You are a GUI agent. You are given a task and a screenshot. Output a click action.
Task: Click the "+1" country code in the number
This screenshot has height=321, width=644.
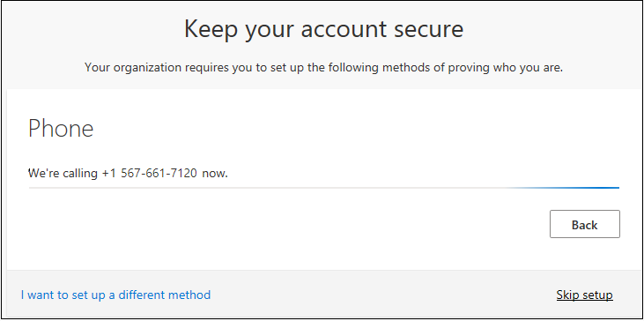109,174
